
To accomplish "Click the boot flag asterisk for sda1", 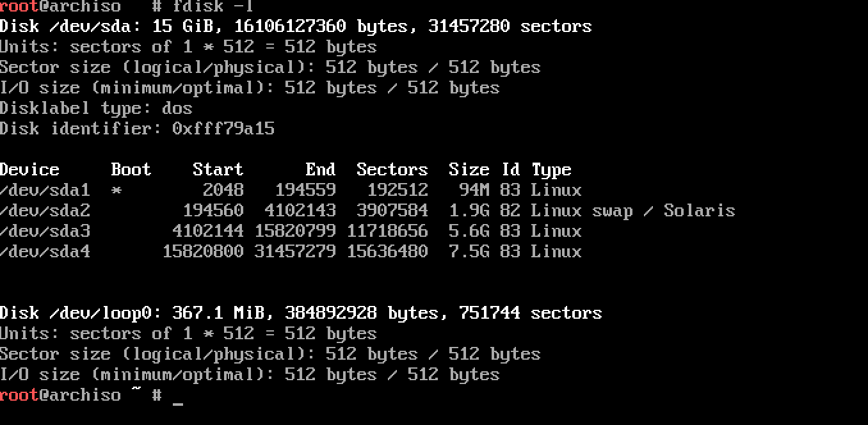I will tap(117, 190).
